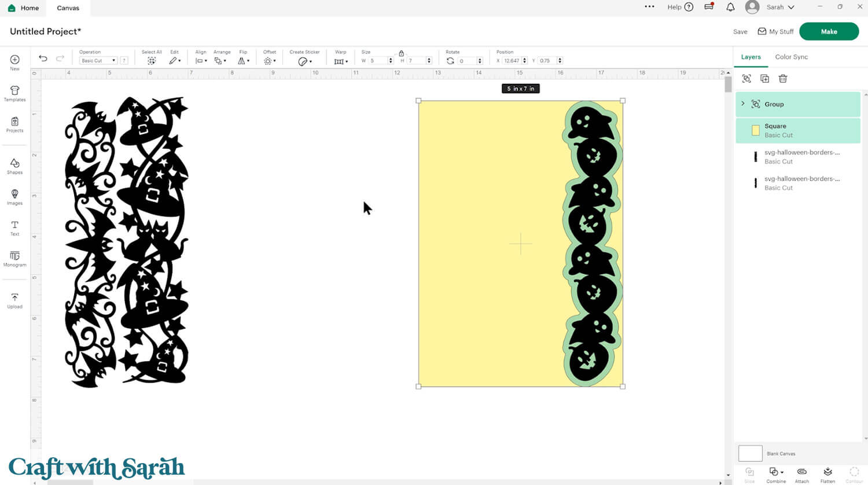Viewport: 868px width, 485px height.
Task: Expand the Group layer chevron
Action: coord(743,104)
